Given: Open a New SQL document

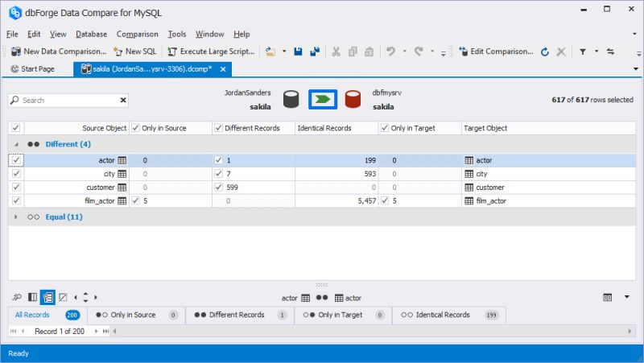Looking at the screenshot, I should pos(134,52).
